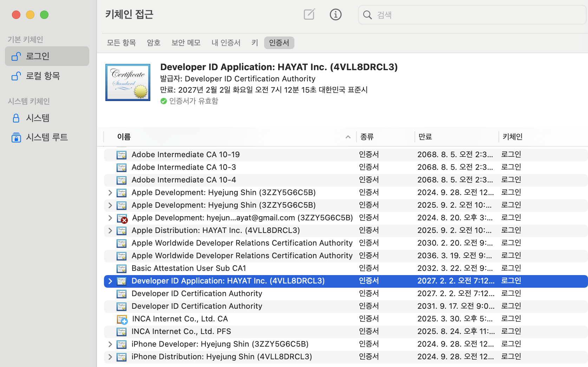Click certificate icon of Apple Distribution: HAYAT Inc.
The image size is (588, 367).
click(122, 231)
